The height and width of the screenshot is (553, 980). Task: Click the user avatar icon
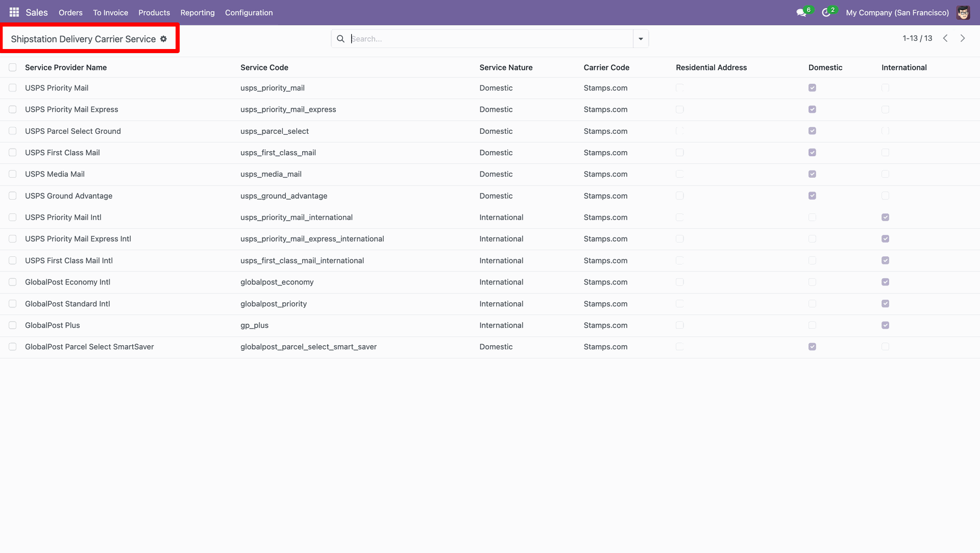(x=963, y=13)
